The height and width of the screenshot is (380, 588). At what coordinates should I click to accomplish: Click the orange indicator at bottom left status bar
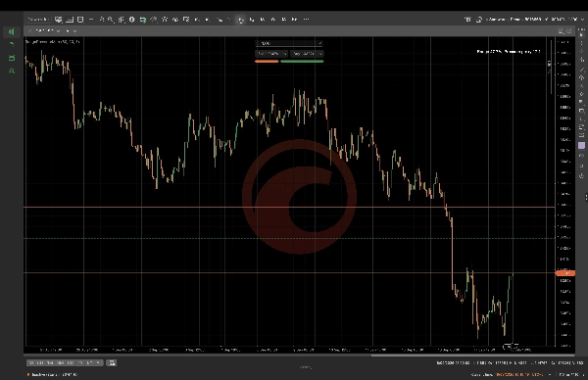pyautogui.click(x=28, y=374)
